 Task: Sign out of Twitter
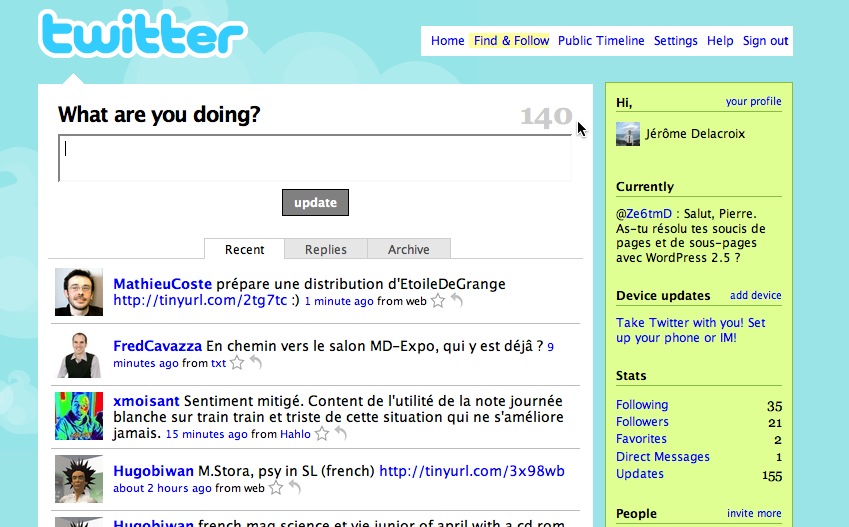point(765,41)
